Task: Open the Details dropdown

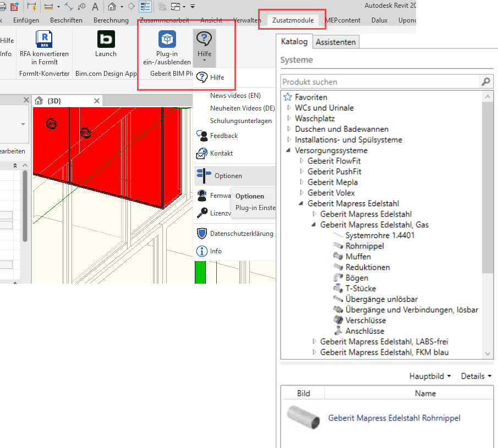Action: [x=476, y=377]
